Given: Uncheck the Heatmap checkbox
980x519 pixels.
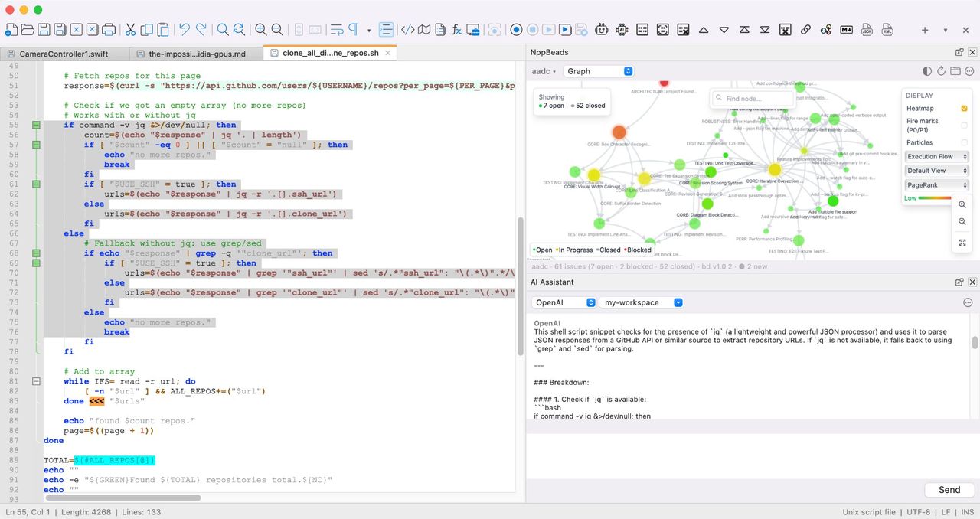Looking at the screenshot, I should pos(964,109).
